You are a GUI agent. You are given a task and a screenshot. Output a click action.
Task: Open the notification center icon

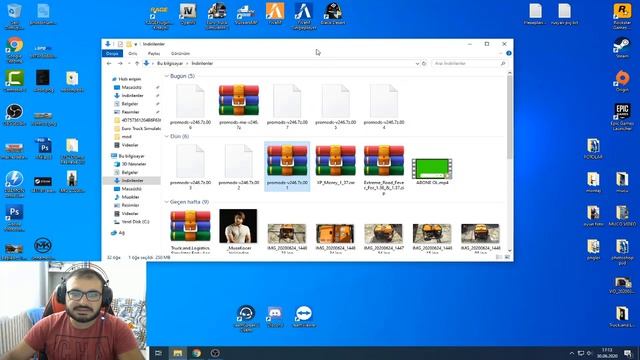click(627, 353)
